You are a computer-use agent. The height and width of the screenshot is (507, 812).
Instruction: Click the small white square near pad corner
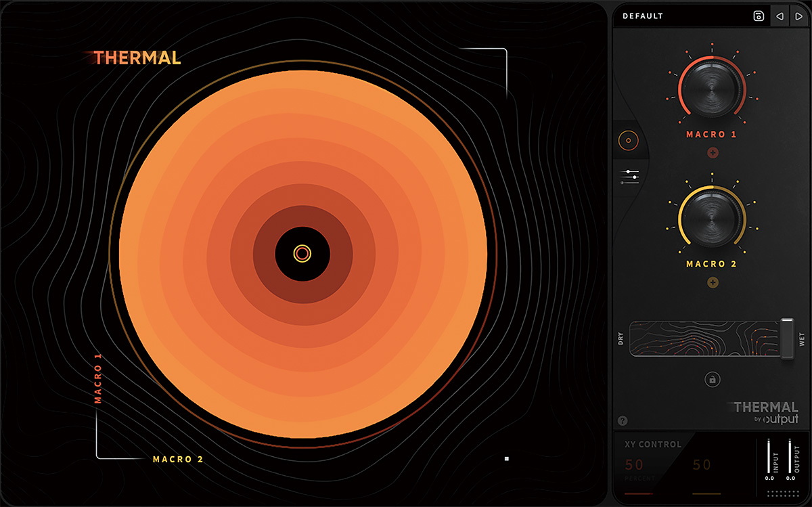point(507,459)
